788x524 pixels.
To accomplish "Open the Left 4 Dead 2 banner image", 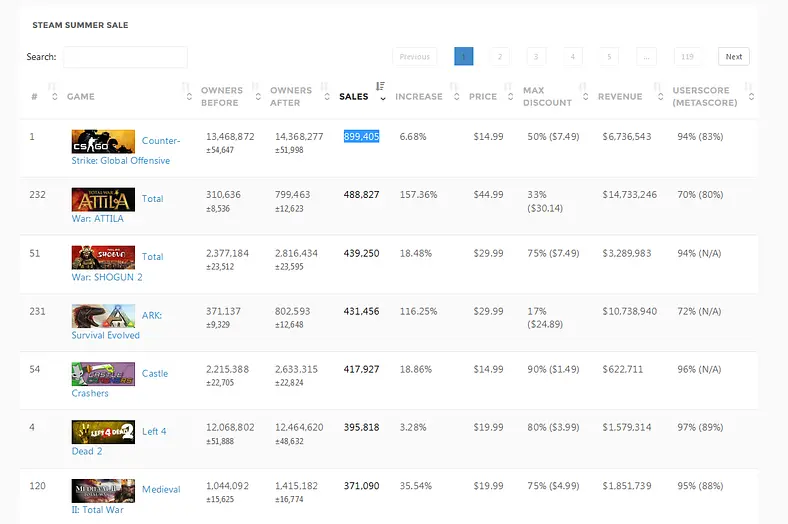I will coord(103,432).
